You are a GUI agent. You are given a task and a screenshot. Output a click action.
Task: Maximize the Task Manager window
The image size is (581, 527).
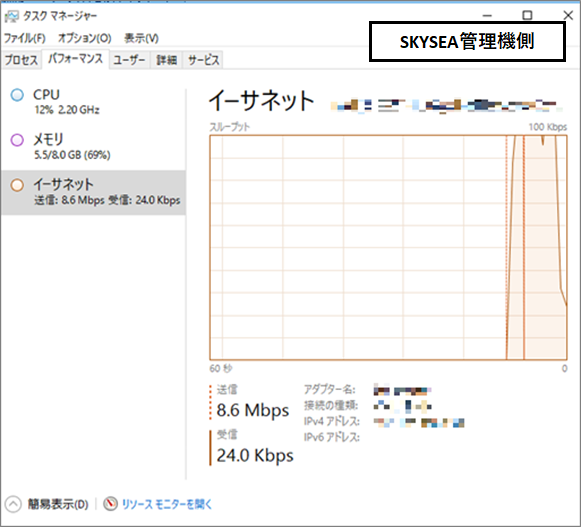527,15
